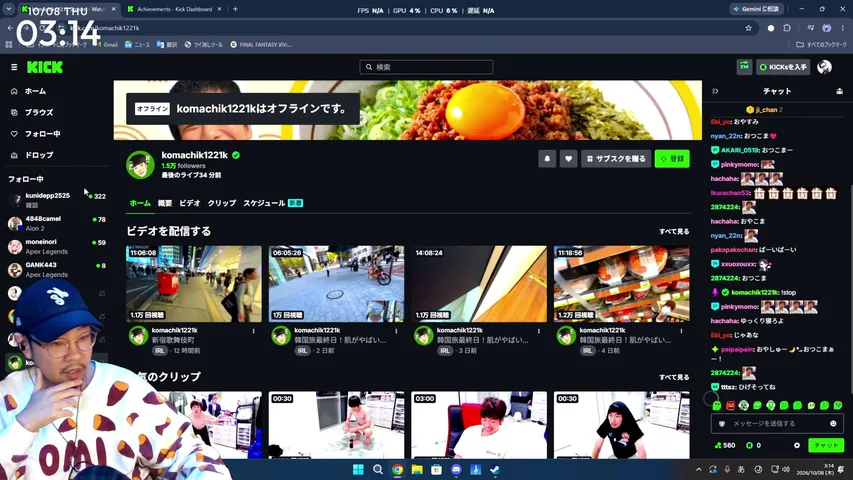Open followed channel 4848camel

point(57,223)
